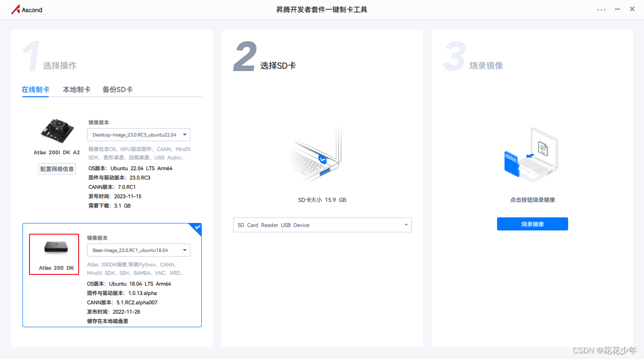Click 固件与驱动版本 23.0.RC3 text
This screenshot has width=644, height=359.
[119, 178]
